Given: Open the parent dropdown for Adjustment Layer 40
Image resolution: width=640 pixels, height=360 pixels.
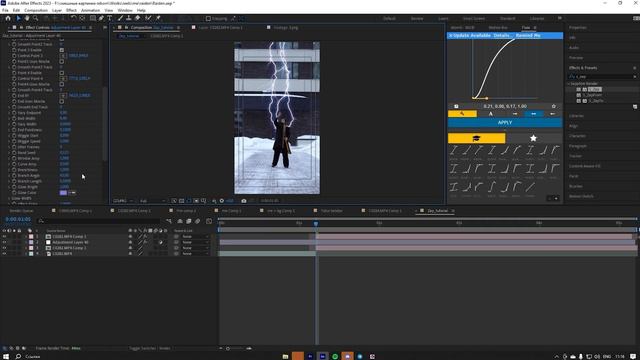Looking at the screenshot, I should [195, 242].
